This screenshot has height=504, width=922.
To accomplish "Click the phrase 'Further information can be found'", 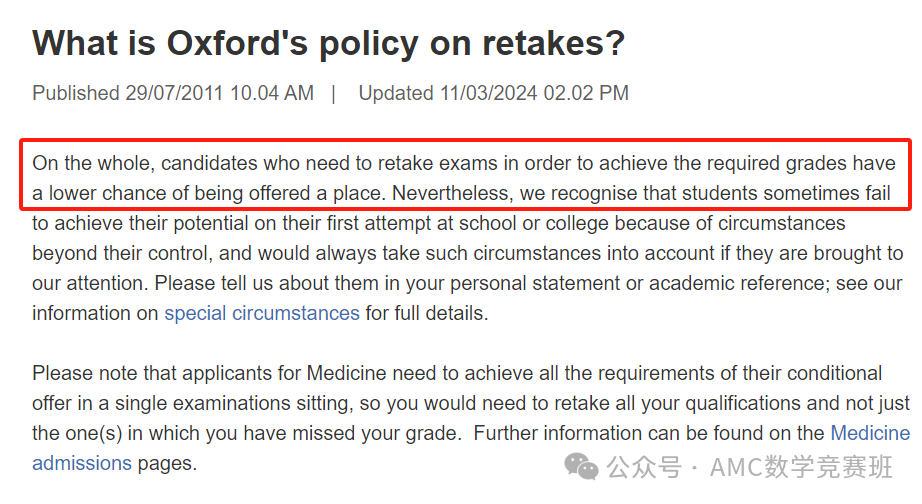I will point(616,433).
